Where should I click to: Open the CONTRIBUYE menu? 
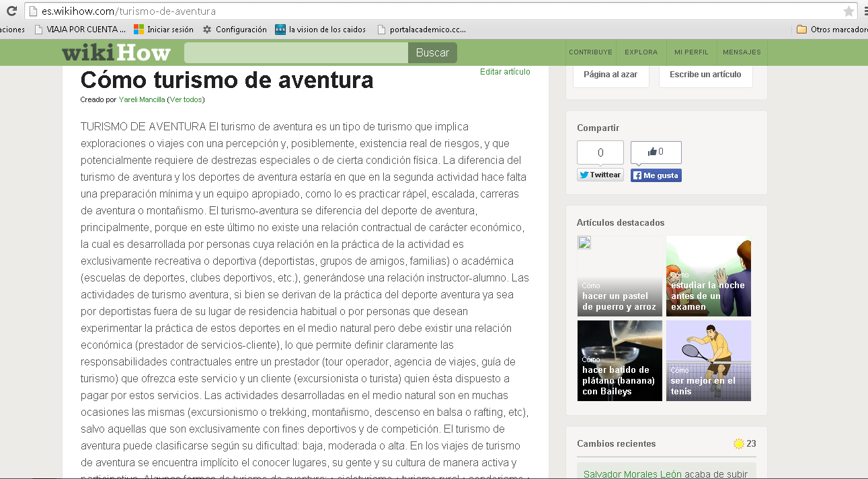click(x=590, y=52)
